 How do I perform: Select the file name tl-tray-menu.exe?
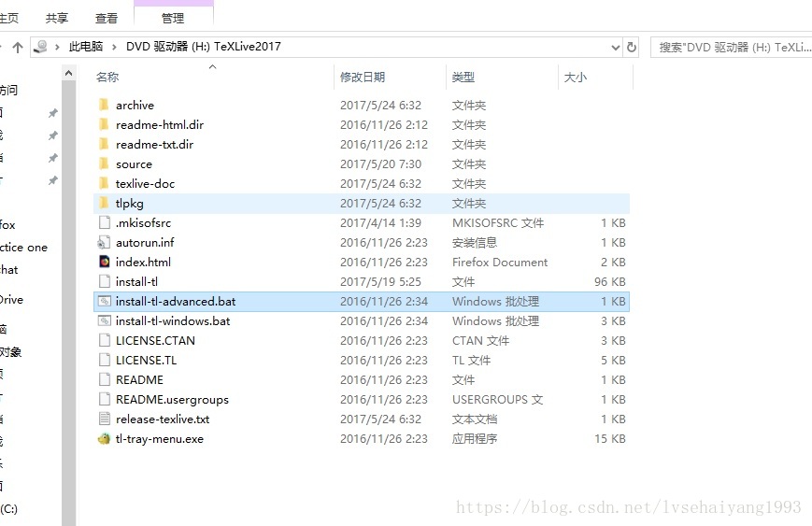[160, 439]
